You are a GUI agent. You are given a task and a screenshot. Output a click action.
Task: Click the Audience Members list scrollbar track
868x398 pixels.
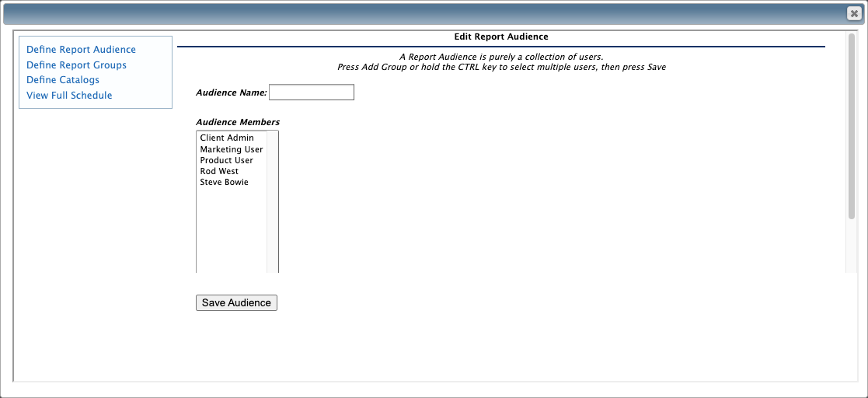(272, 202)
